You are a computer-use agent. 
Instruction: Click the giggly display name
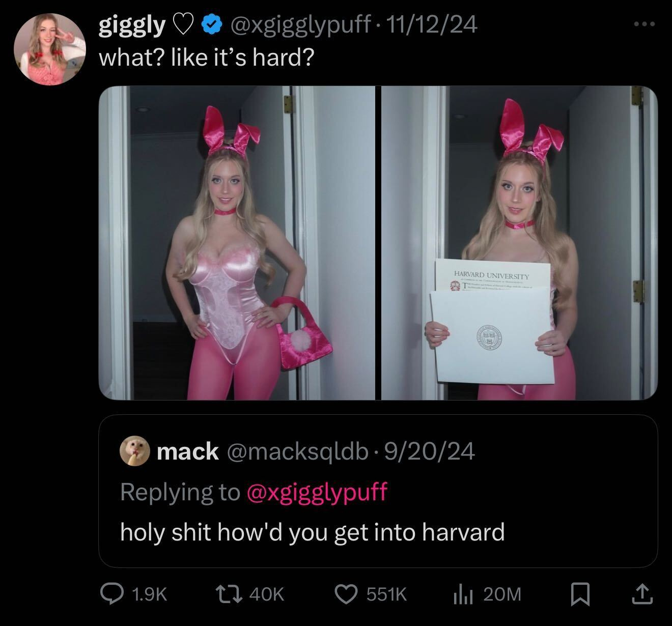pyautogui.click(x=132, y=25)
